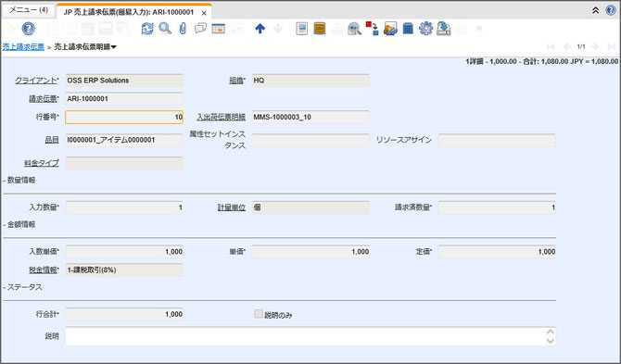
Task: Click the 組織 field showing HQ
Action: click(x=310, y=81)
